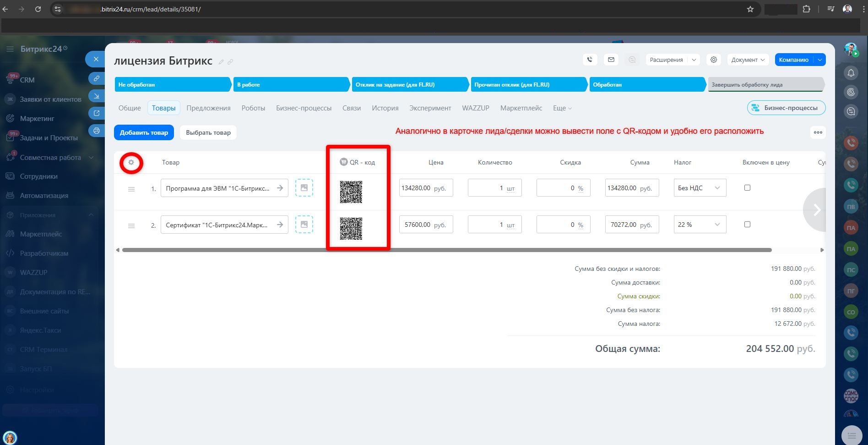Switch to the Общие tab
The image size is (868, 445).
[130, 108]
